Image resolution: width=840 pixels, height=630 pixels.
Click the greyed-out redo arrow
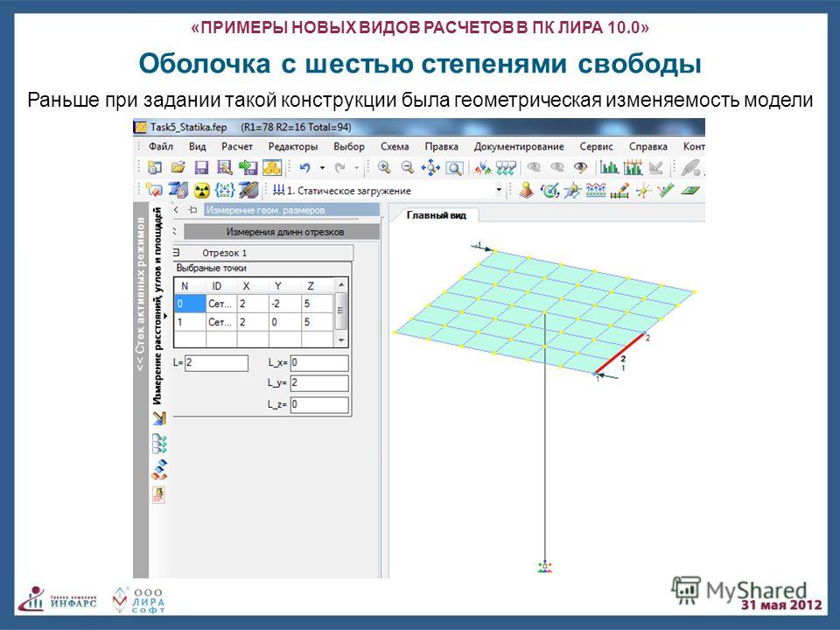click(x=339, y=168)
